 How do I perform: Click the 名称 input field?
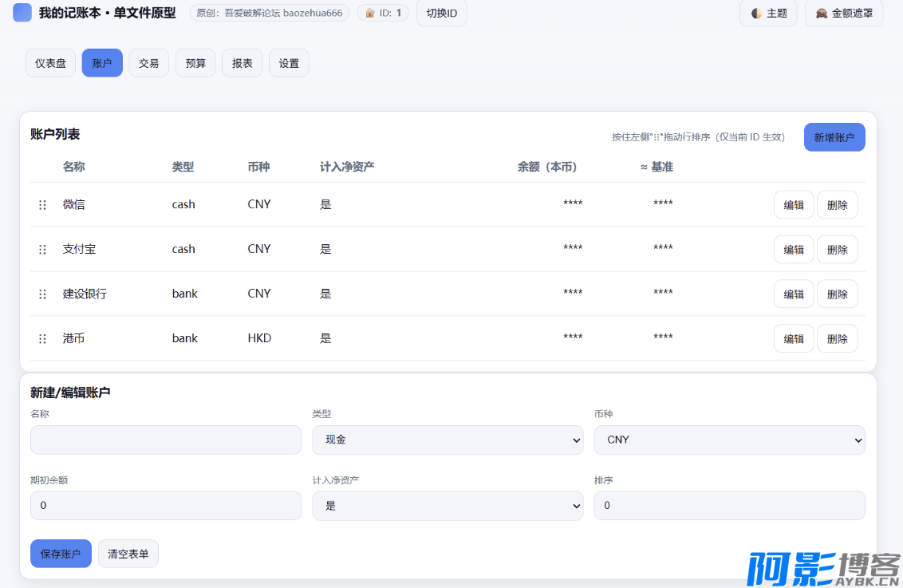pos(165,440)
